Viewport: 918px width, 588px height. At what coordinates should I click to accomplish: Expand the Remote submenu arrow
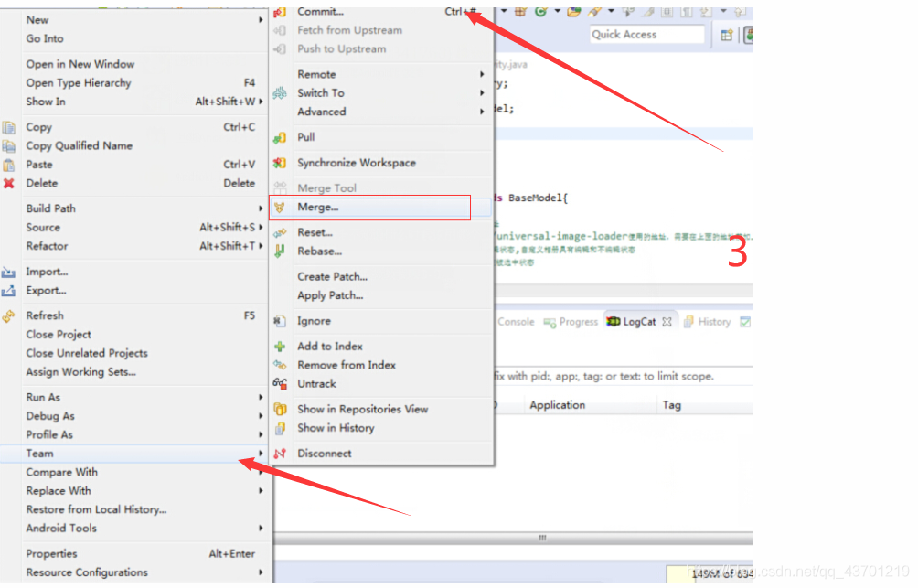click(482, 74)
